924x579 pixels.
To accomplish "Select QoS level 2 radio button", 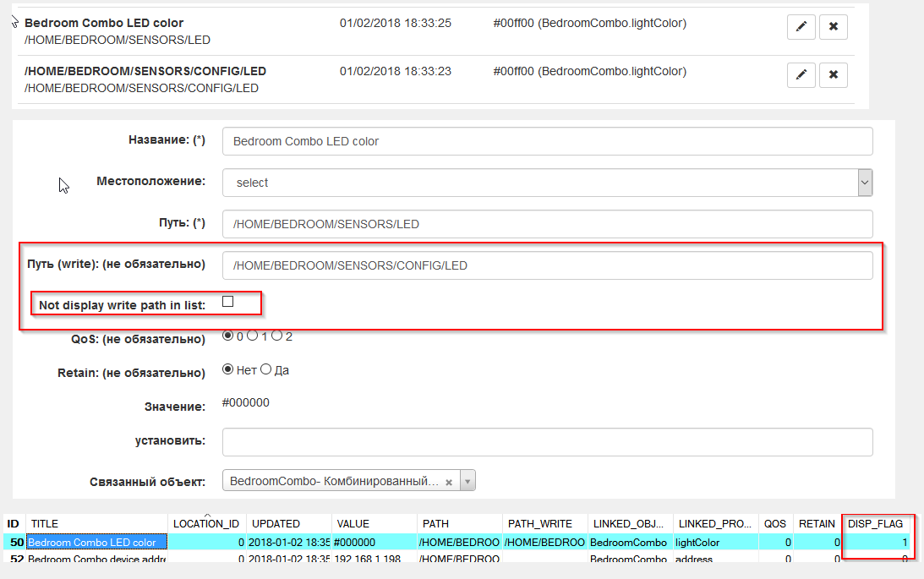I will point(276,336).
